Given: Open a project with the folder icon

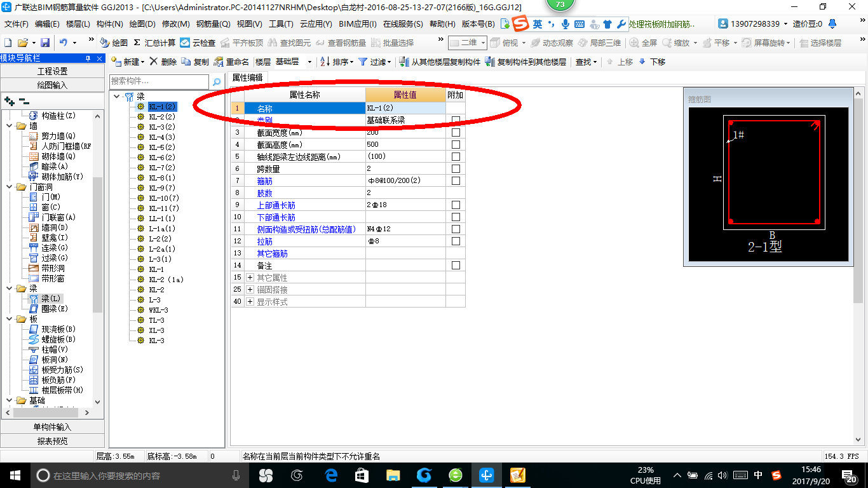Looking at the screenshot, I should click(x=22, y=43).
